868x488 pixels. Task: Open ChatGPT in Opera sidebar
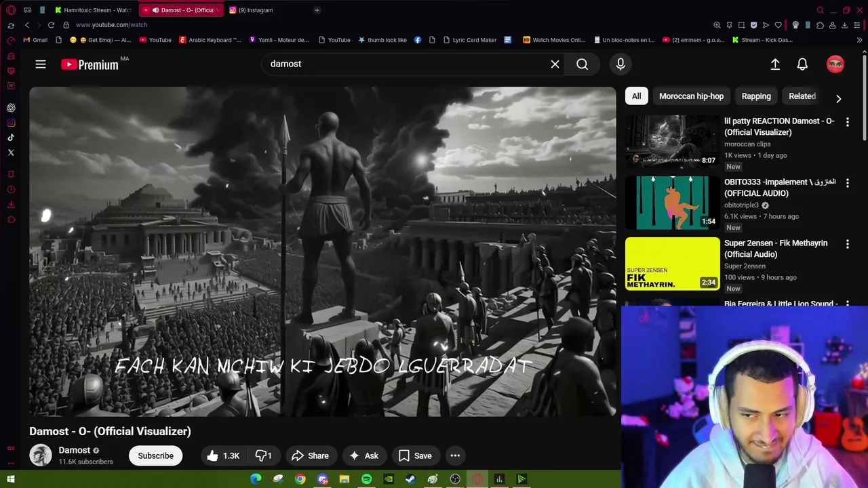point(11,108)
